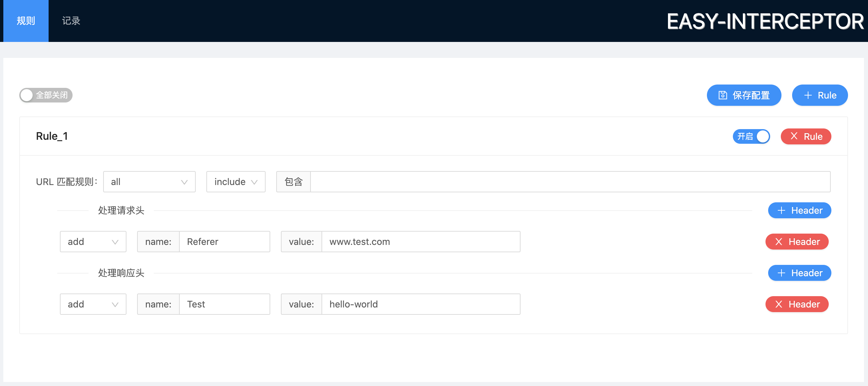Image resolution: width=868 pixels, height=386 pixels.
Task: Click X icon to remove Referer header
Action: (x=778, y=242)
